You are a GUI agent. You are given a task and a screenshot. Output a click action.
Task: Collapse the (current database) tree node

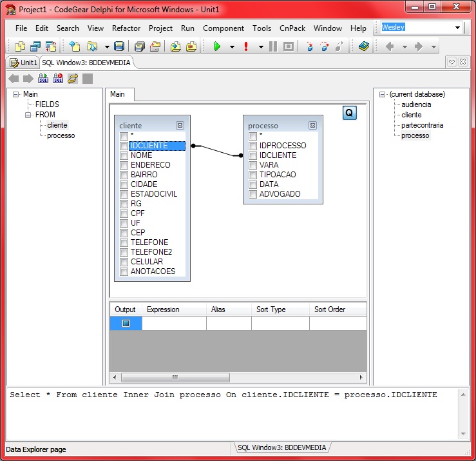click(x=383, y=94)
